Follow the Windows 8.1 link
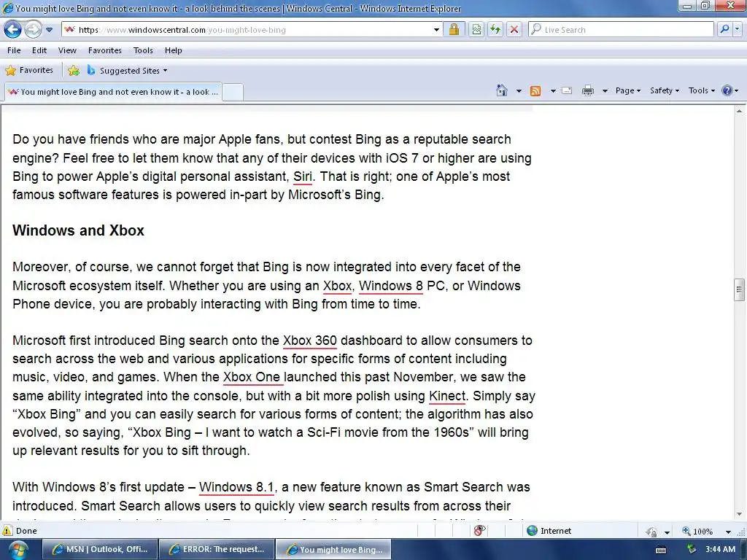Image resolution: width=747 pixels, height=560 pixels. [x=236, y=488]
